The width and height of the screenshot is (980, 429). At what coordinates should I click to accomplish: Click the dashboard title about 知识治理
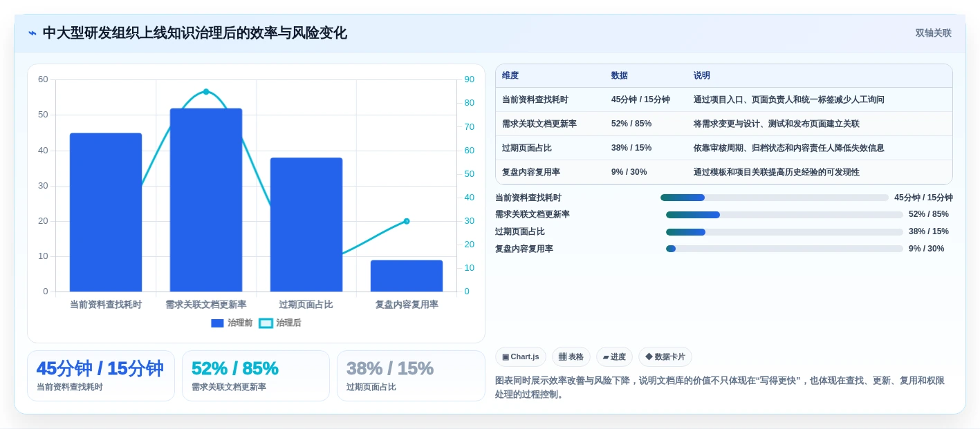(195, 33)
